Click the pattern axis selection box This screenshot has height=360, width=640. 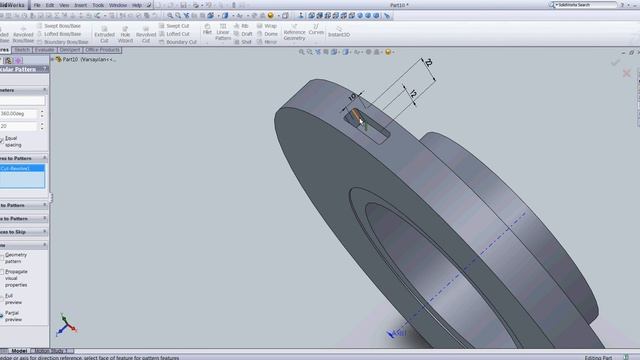[22, 100]
